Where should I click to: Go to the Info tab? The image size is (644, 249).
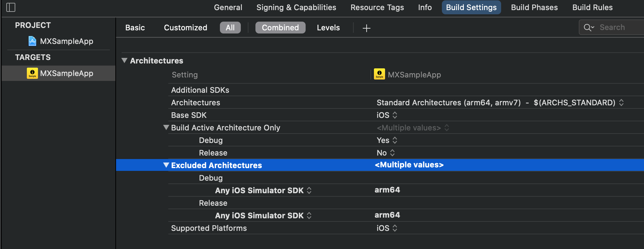pyautogui.click(x=425, y=7)
